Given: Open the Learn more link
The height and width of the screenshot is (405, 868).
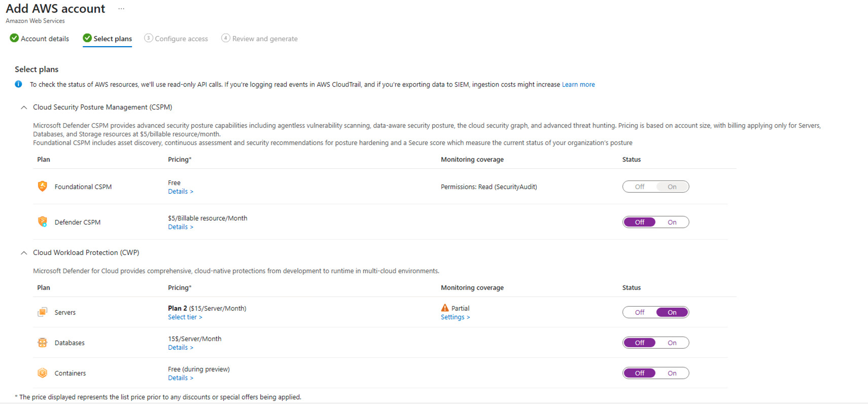Looking at the screenshot, I should [578, 85].
